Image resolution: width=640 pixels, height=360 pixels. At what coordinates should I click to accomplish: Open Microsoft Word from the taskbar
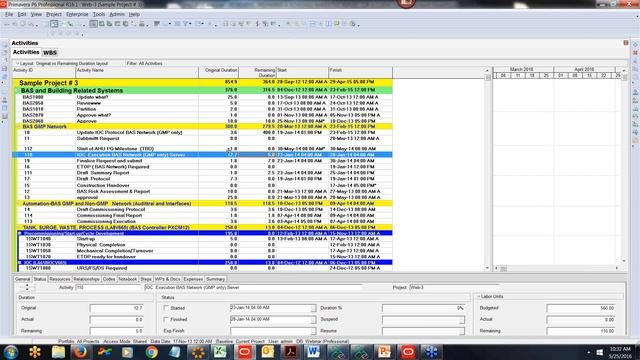[313, 352]
